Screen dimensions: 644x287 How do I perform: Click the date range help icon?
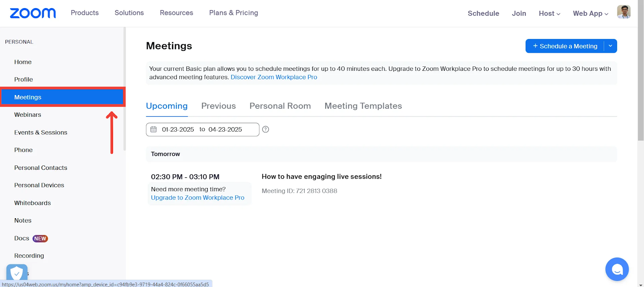pyautogui.click(x=266, y=130)
